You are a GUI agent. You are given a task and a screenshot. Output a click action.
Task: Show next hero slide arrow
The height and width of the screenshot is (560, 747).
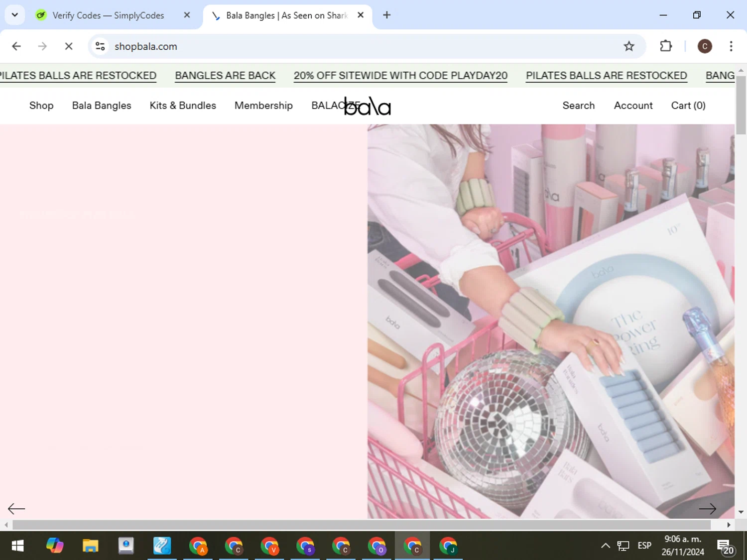[707, 509]
